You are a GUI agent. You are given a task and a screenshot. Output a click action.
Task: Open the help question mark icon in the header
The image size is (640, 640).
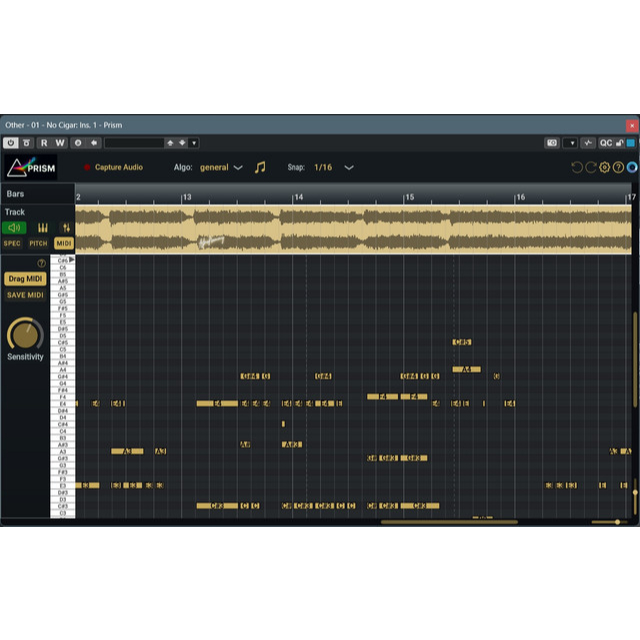618,167
